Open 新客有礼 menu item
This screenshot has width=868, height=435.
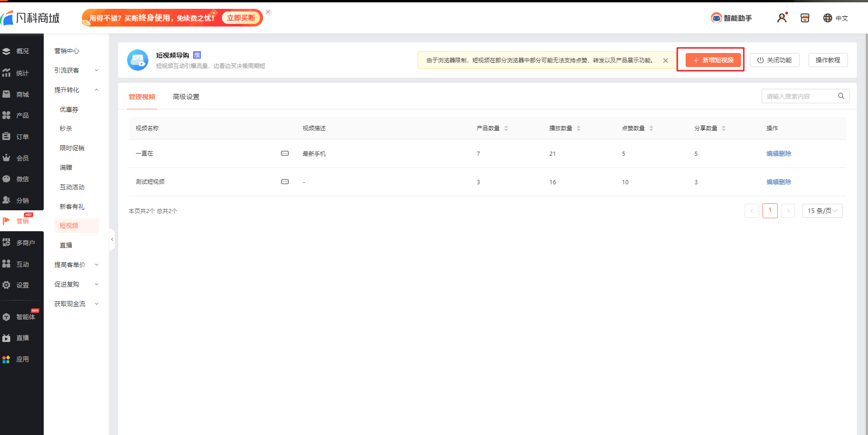[x=72, y=207]
